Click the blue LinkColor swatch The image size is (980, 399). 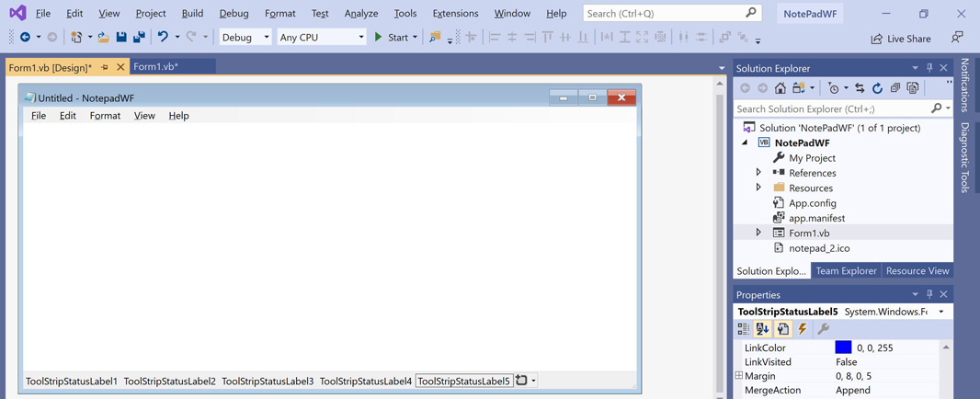tap(843, 348)
